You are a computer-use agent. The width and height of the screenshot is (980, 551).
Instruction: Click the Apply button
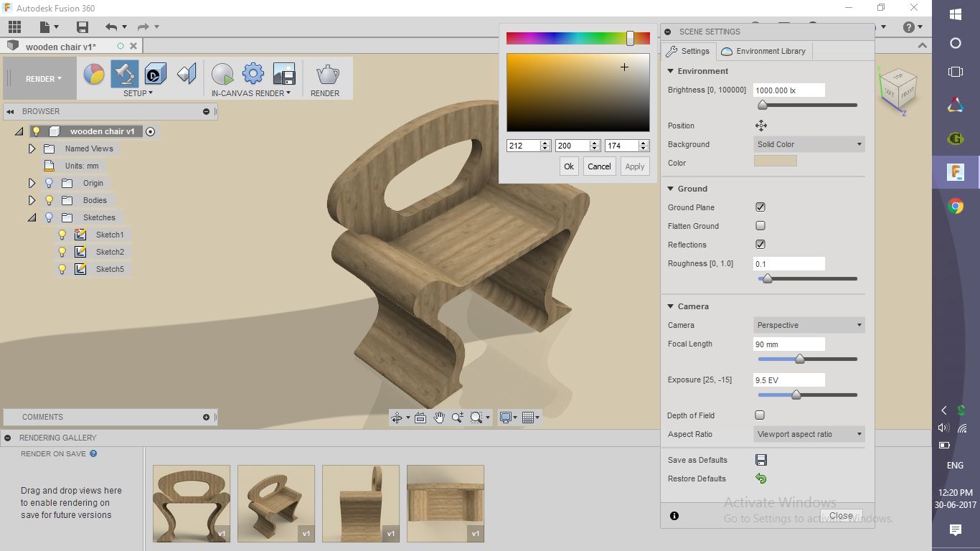coord(635,166)
